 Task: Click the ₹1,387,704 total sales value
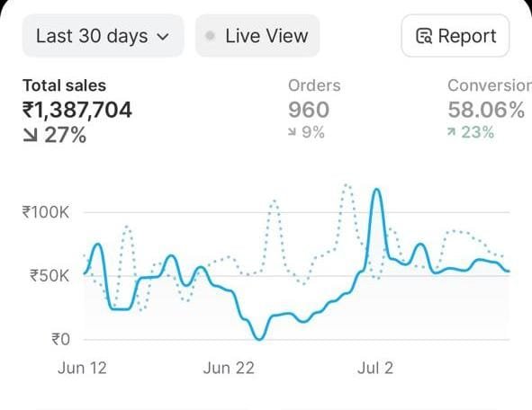[77, 110]
